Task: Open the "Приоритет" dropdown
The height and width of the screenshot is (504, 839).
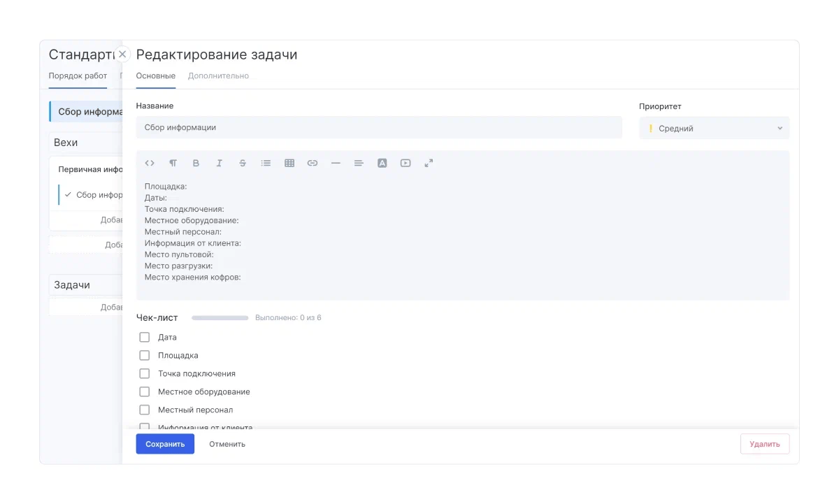Action: click(x=714, y=128)
